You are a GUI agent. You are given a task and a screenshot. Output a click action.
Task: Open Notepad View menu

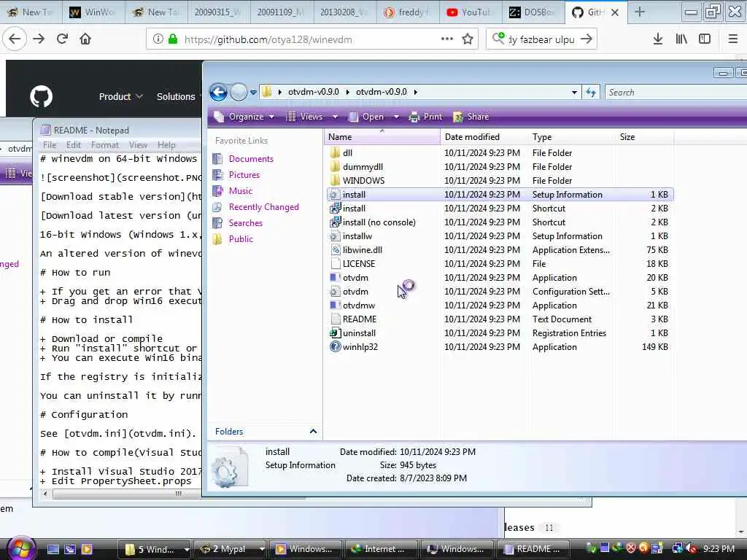pos(138,145)
